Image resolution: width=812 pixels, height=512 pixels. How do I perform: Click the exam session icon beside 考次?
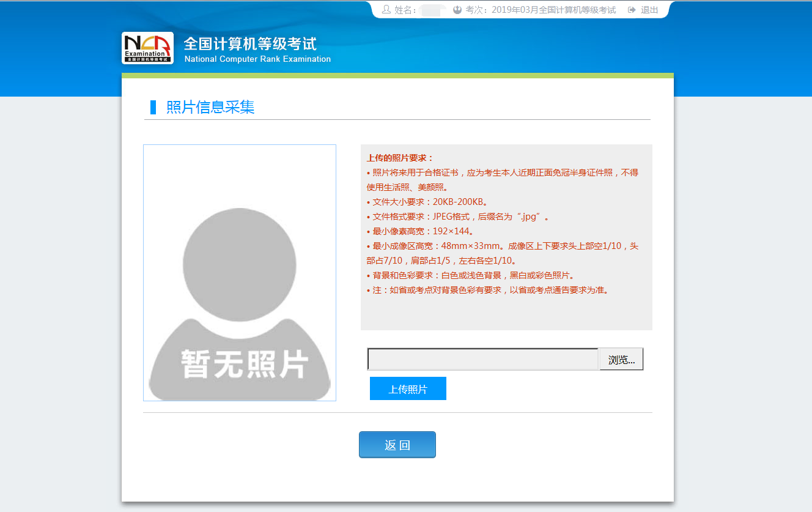pos(457,10)
